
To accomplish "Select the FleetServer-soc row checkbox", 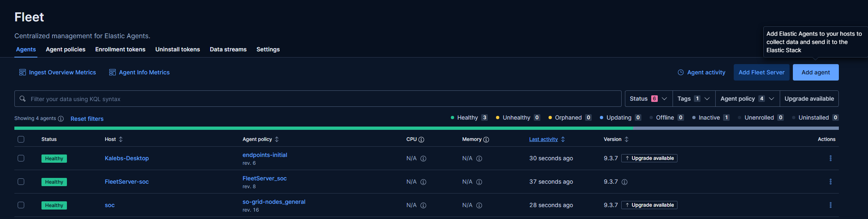I will (21, 182).
